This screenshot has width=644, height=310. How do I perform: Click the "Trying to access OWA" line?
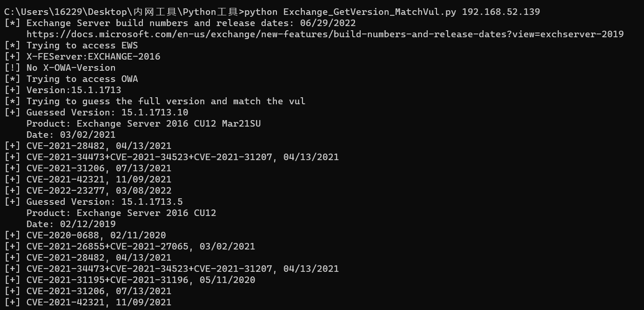82,79
